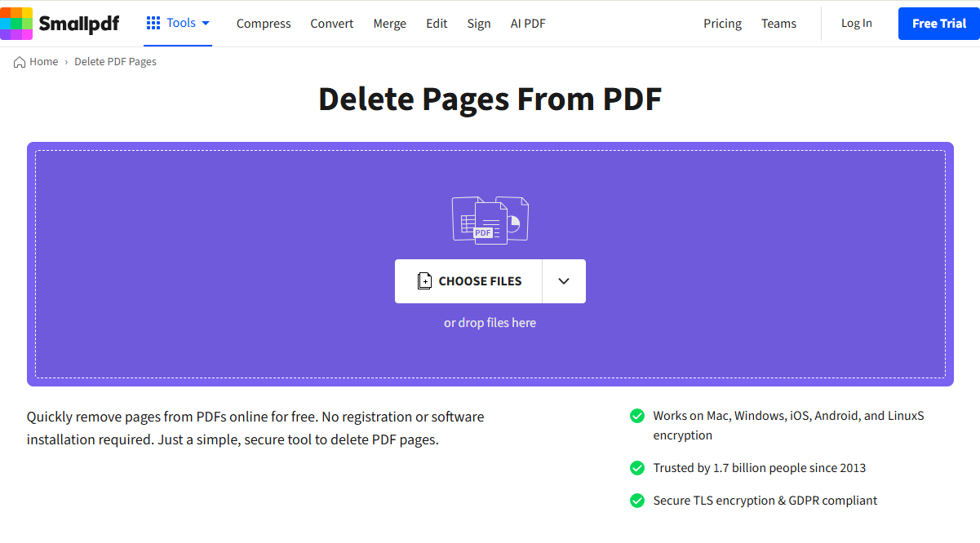The image size is (980, 543).
Task: Click the breadcrumb chevron after Home
Action: (x=64, y=61)
